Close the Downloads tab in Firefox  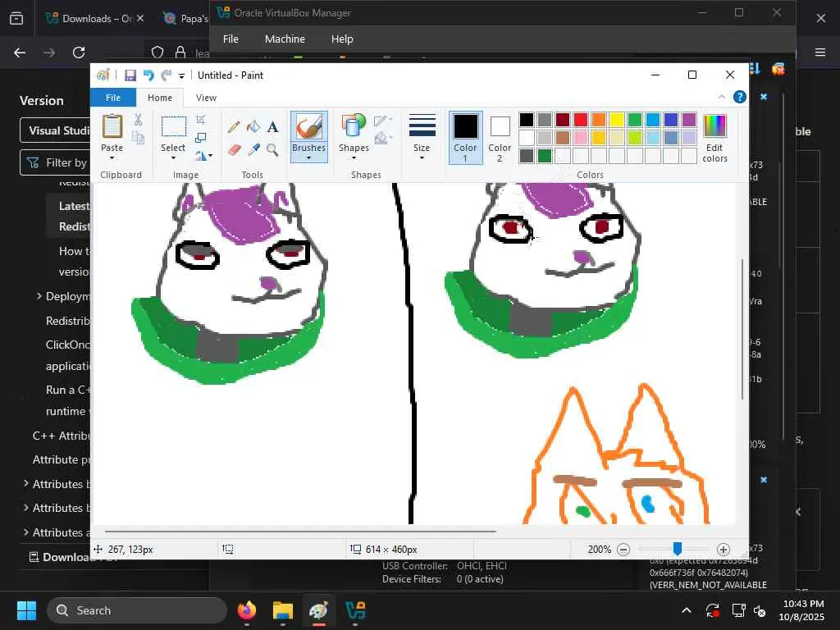[x=139, y=18]
